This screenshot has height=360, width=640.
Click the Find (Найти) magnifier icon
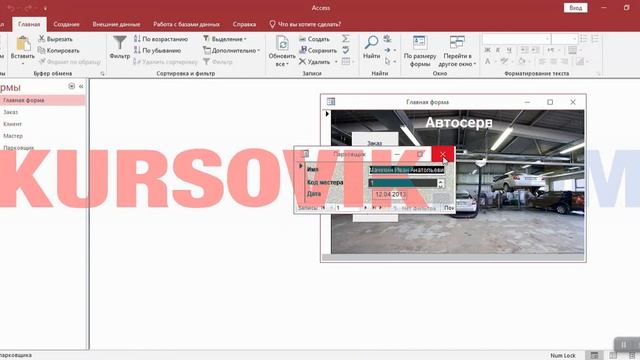coord(371,42)
